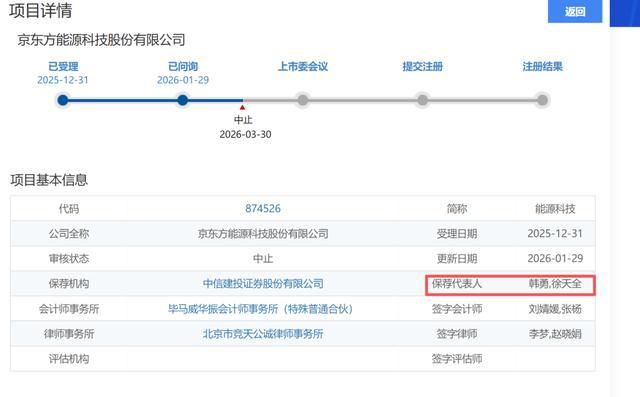This screenshot has height=397, width=640.
Task: Click the 已问询 stage label
Action: click(183, 67)
